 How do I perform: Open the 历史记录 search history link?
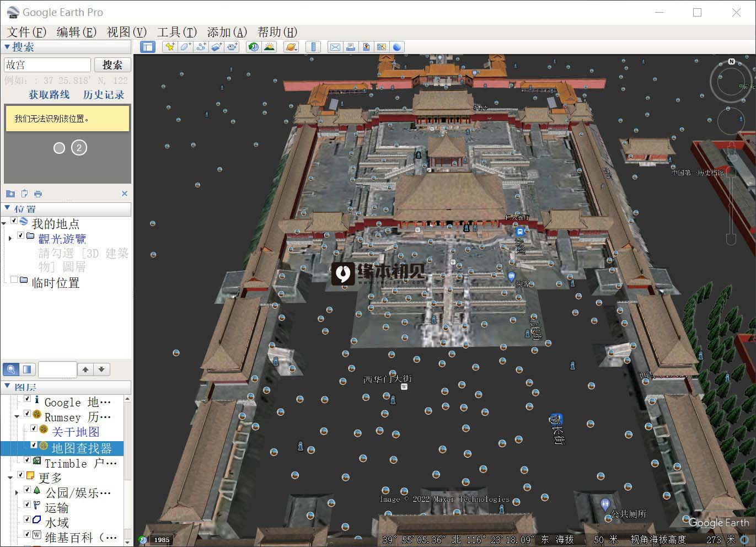tap(104, 95)
